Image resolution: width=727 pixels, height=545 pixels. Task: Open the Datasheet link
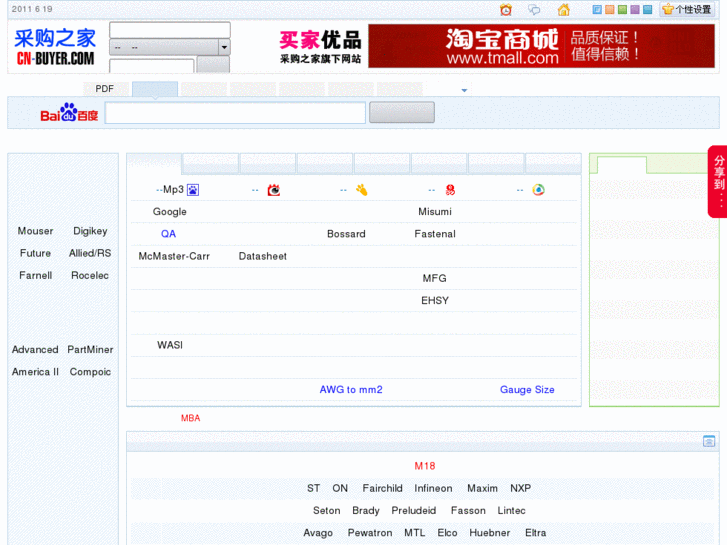tap(262, 256)
